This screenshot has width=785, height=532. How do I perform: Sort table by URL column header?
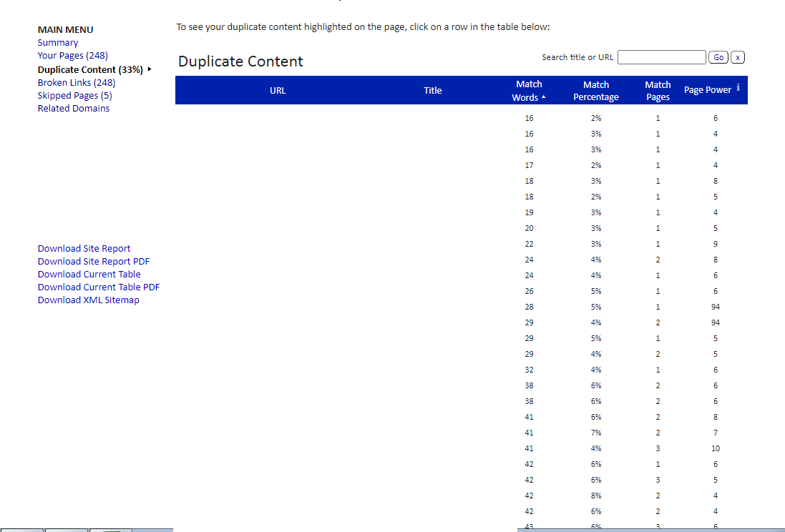(x=278, y=91)
